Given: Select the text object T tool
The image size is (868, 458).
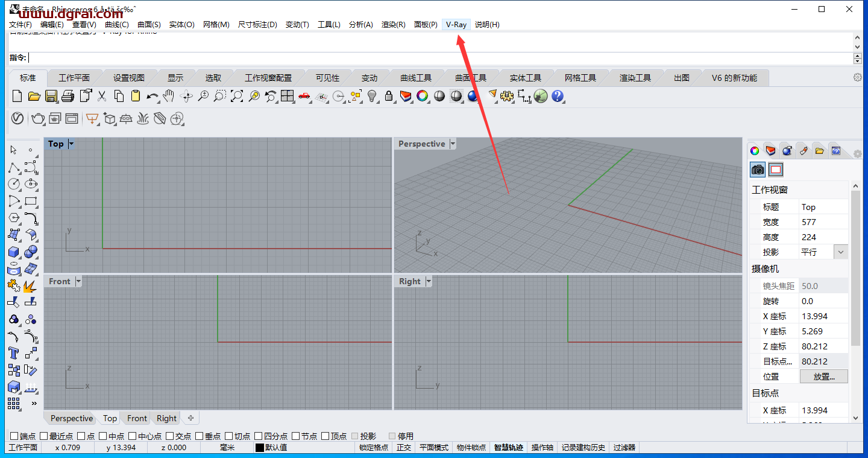Looking at the screenshot, I should click(14, 353).
